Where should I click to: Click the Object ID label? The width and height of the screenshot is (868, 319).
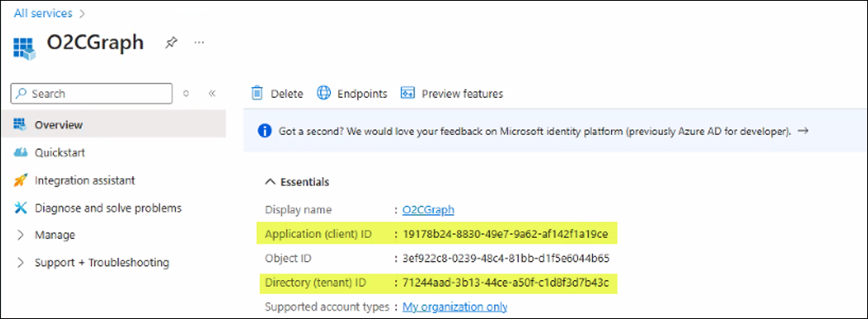288,259
